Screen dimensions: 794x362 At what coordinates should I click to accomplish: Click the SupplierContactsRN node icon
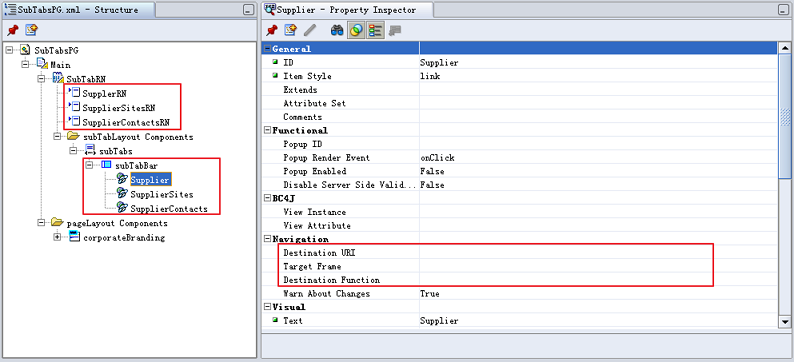74,122
